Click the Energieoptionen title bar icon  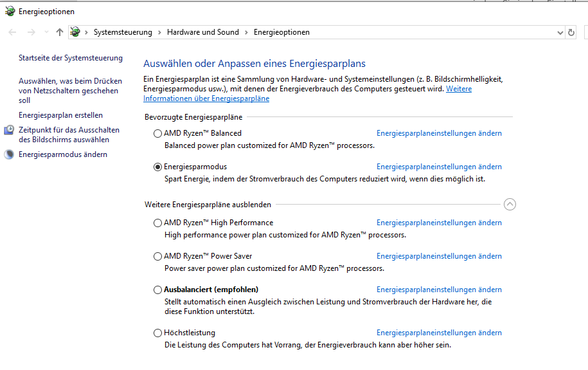(10, 12)
